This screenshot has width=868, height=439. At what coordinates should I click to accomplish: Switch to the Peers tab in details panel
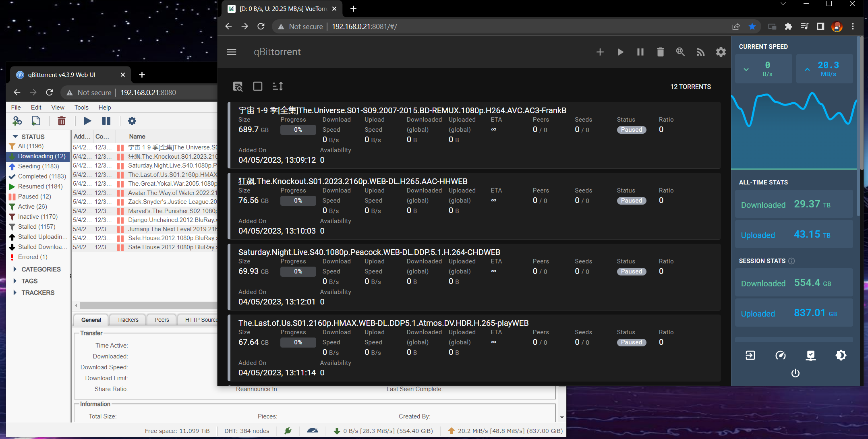click(x=162, y=320)
